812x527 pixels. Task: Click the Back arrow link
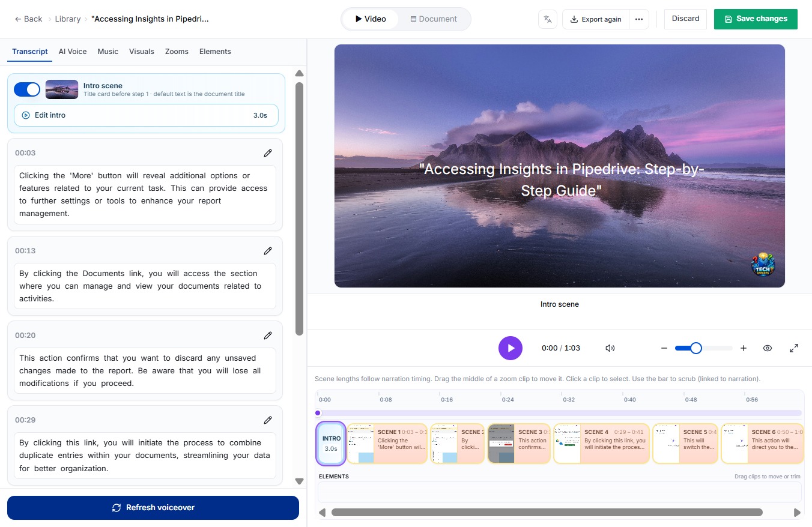[x=28, y=19]
